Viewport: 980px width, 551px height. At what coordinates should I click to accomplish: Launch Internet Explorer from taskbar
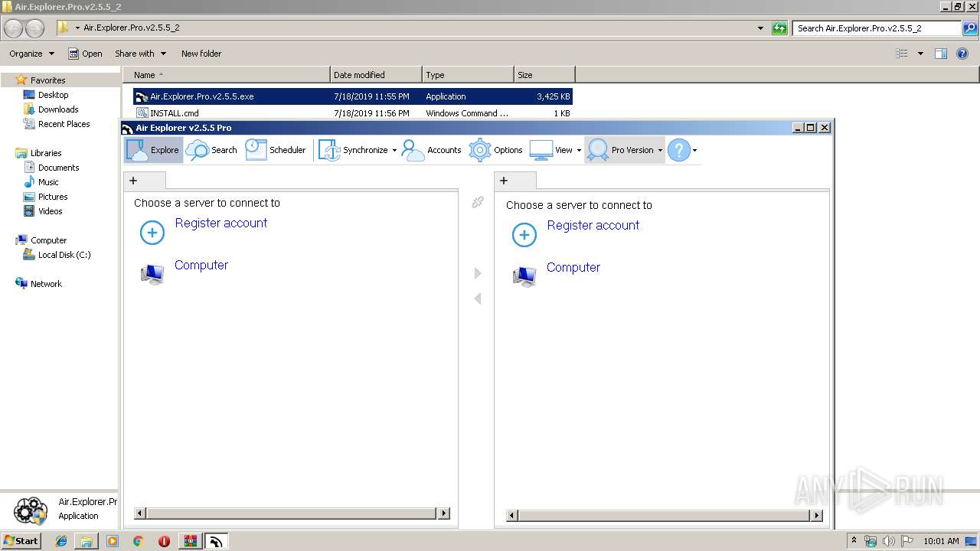[x=61, y=541]
